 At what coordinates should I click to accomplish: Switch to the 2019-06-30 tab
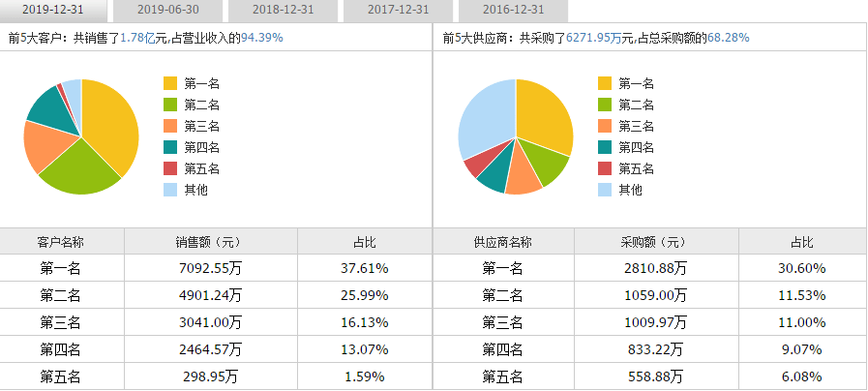[168, 10]
